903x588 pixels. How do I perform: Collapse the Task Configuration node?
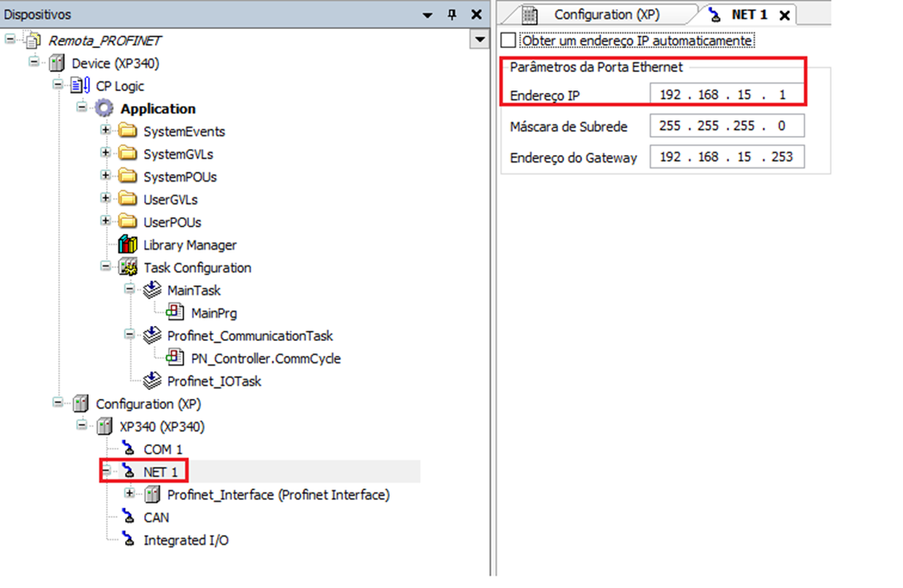click(x=105, y=268)
